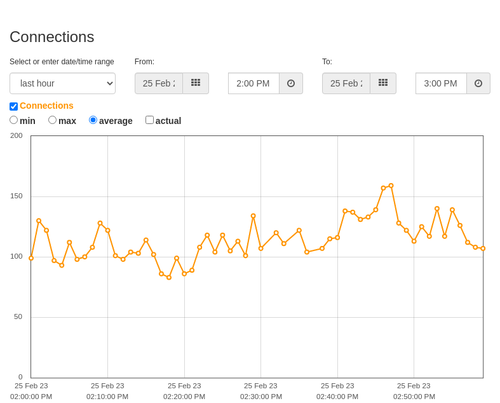
Task: Click the x-axis label 02:10:00 PM
Action: pos(107,397)
